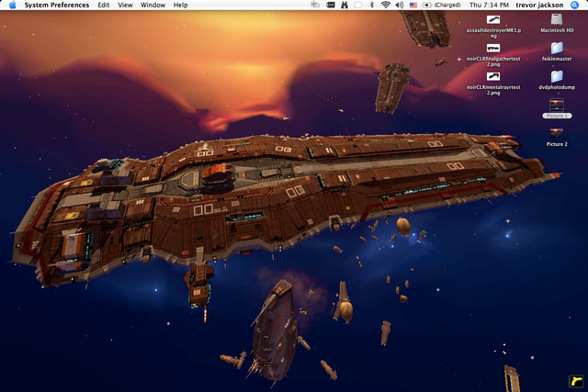Open the Edit menu

click(x=103, y=5)
